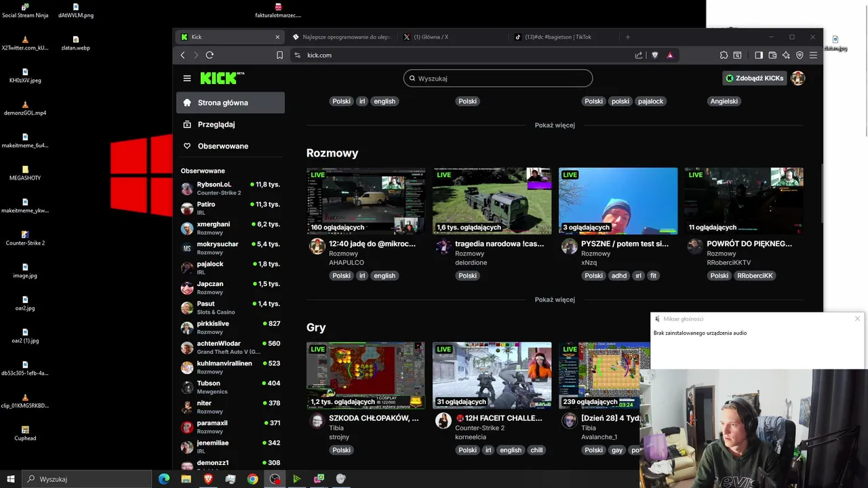Image resolution: width=868 pixels, height=488 pixels.
Task: Open Tubson Mewgenics channel
Action: pyautogui.click(x=231, y=387)
